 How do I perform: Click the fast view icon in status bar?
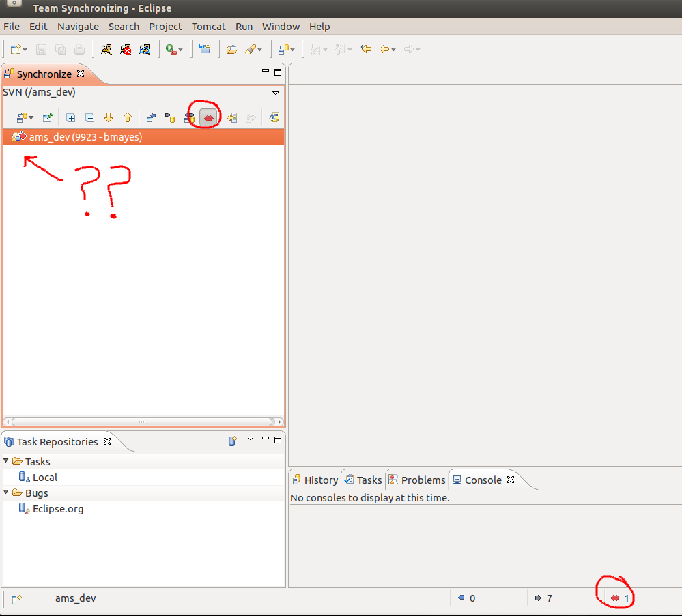click(x=16, y=600)
